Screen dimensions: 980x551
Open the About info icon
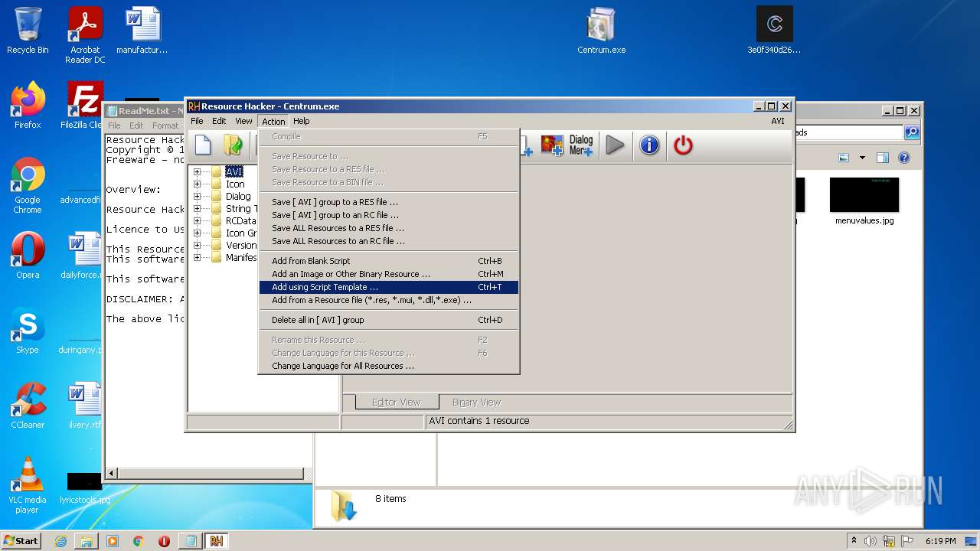pyautogui.click(x=649, y=145)
